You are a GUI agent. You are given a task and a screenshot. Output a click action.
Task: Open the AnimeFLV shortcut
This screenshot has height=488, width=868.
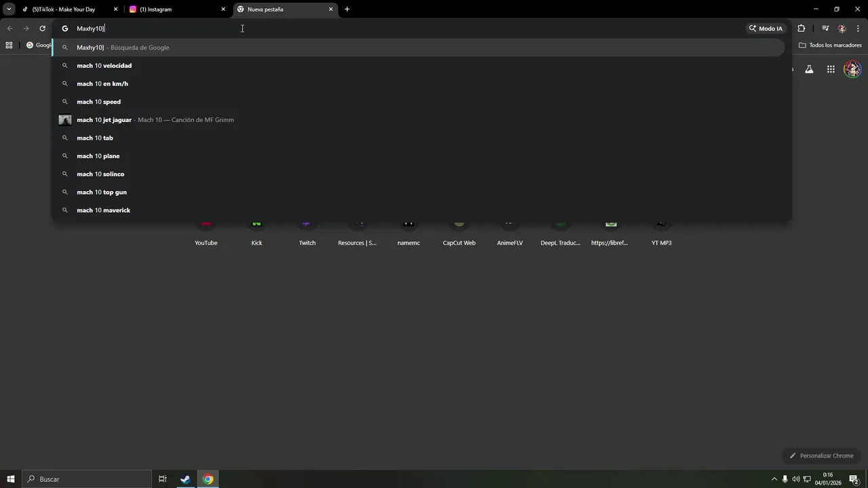[510, 233]
